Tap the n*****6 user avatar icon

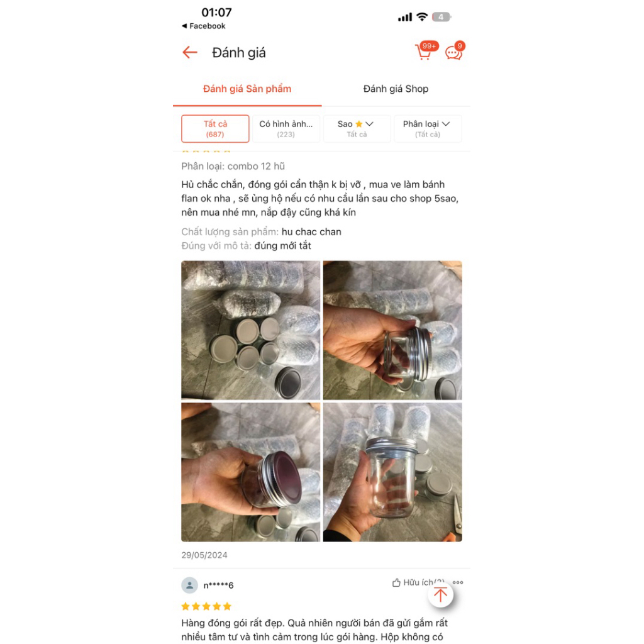point(189,585)
